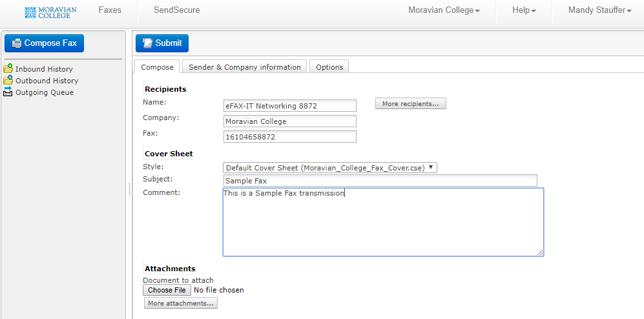Click the 'Name:' label

pos(154,102)
